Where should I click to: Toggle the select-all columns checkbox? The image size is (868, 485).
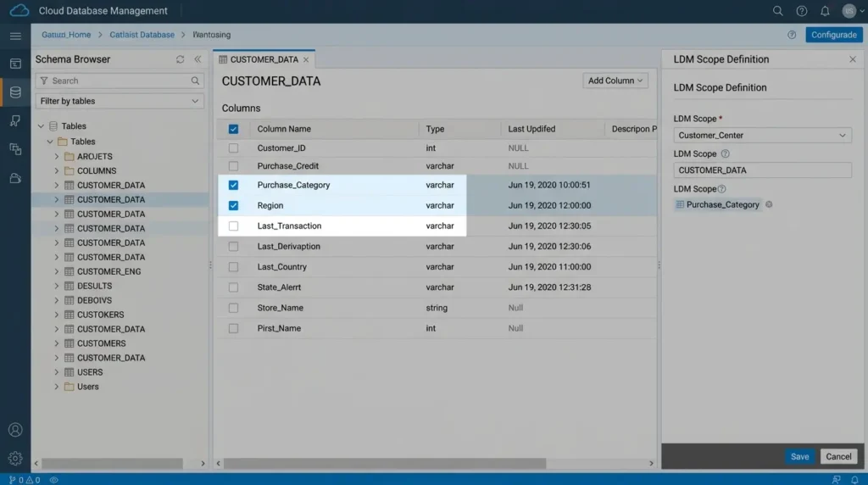(x=234, y=129)
